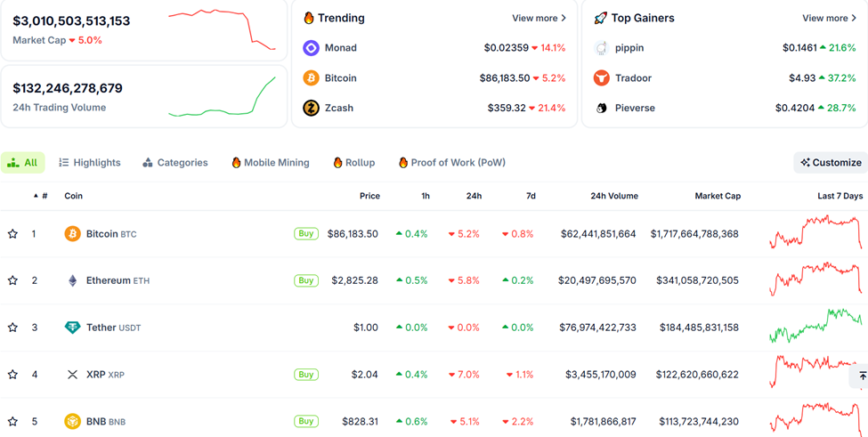Image resolution: width=868 pixels, height=437 pixels.
Task: Click the Buy button for Bitcoin
Action: 305,234
